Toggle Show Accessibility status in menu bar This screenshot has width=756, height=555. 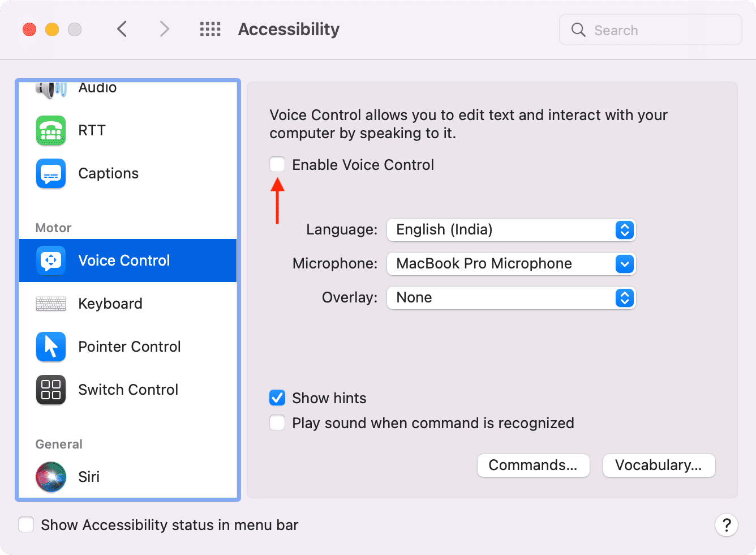pos(26,525)
